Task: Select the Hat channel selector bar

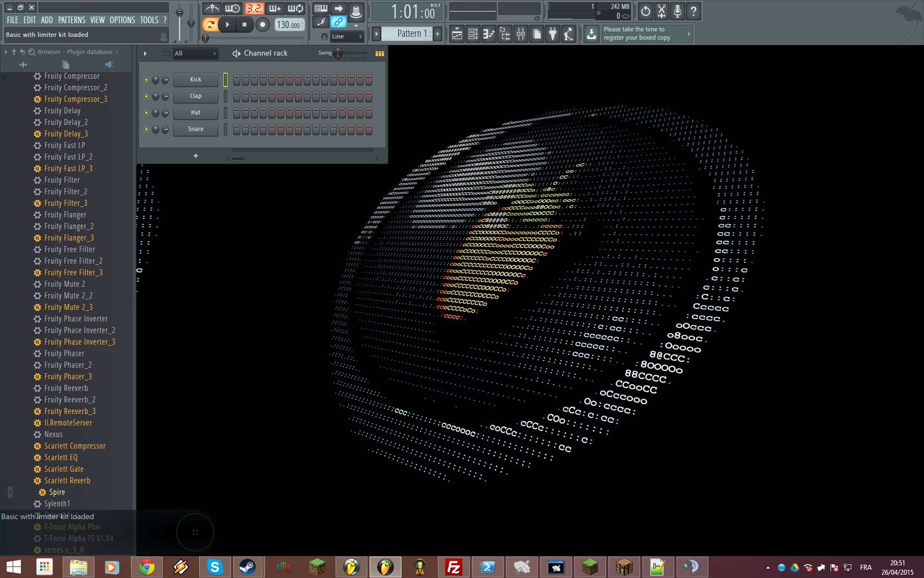Action: click(x=225, y=113)
